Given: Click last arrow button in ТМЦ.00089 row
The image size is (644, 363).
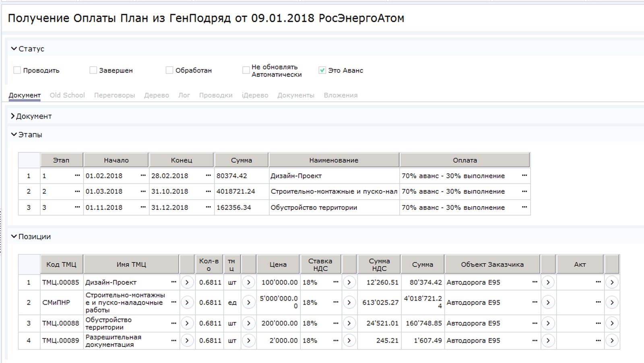Looking at the screenshot, I should tap(612, 340).
